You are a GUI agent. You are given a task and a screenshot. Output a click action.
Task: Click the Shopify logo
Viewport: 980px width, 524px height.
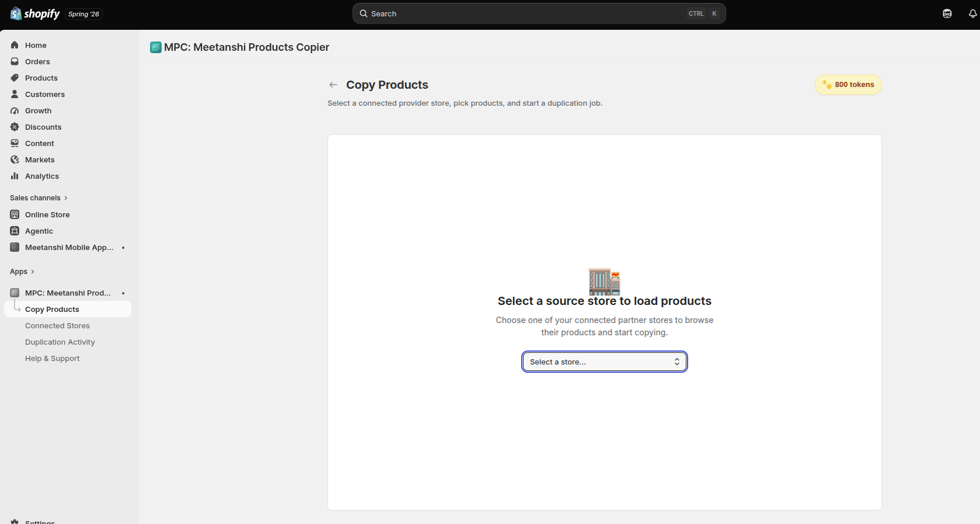pyautogui.click(x=35, y=13)
